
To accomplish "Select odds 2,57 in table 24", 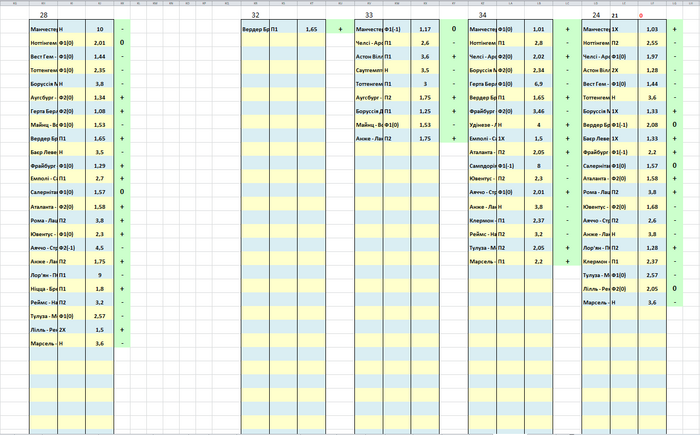I will point(652,275).
